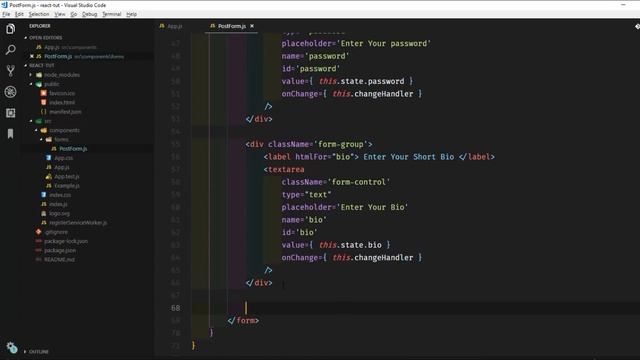Open index.js in the explorer
Image resolution: width=640 pixels, height=360 pixels.
[58, 204]
